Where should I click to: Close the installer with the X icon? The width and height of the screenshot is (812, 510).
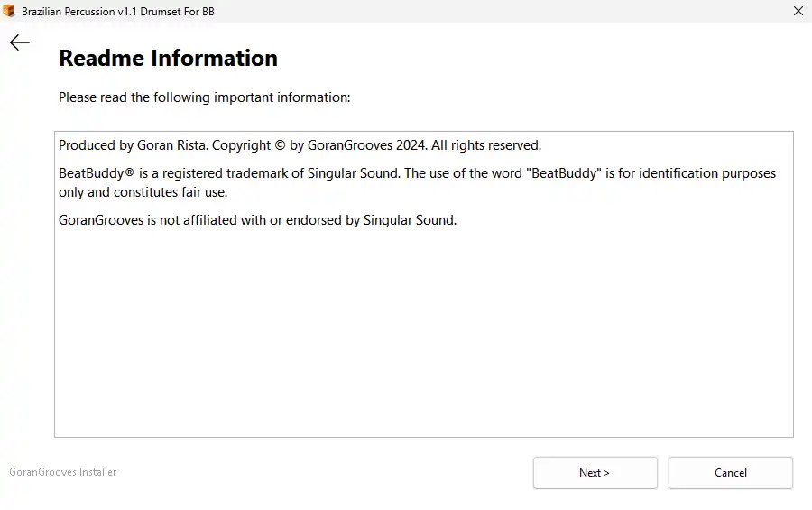coord(798,11)
